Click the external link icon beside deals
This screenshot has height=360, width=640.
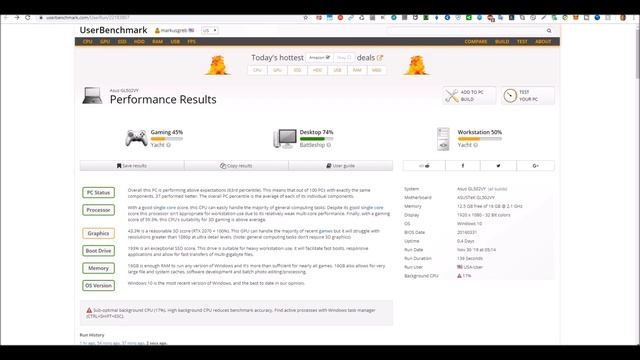coord(380,58)
